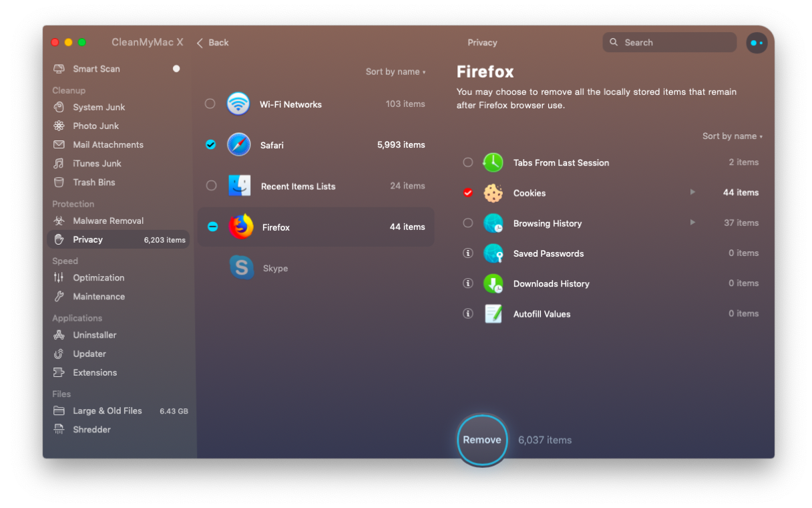The width and height of the screenshot is (812, 508).
Task: Click the Saved Passwords globe-key icon
Action: (493, 253)
